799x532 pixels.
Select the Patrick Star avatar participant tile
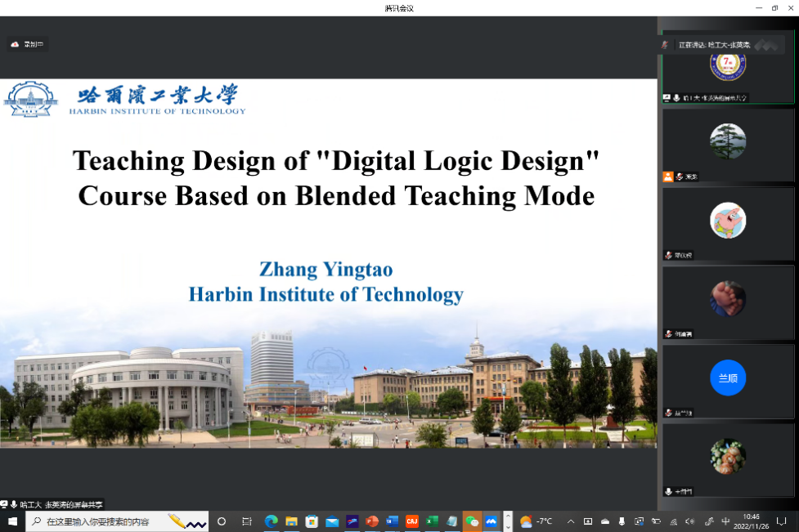(727, 221)
